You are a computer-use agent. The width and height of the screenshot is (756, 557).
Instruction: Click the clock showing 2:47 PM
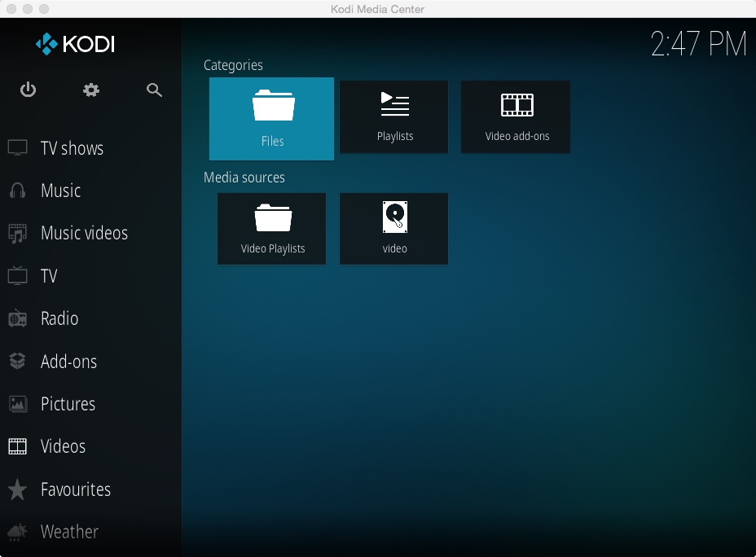698,44
